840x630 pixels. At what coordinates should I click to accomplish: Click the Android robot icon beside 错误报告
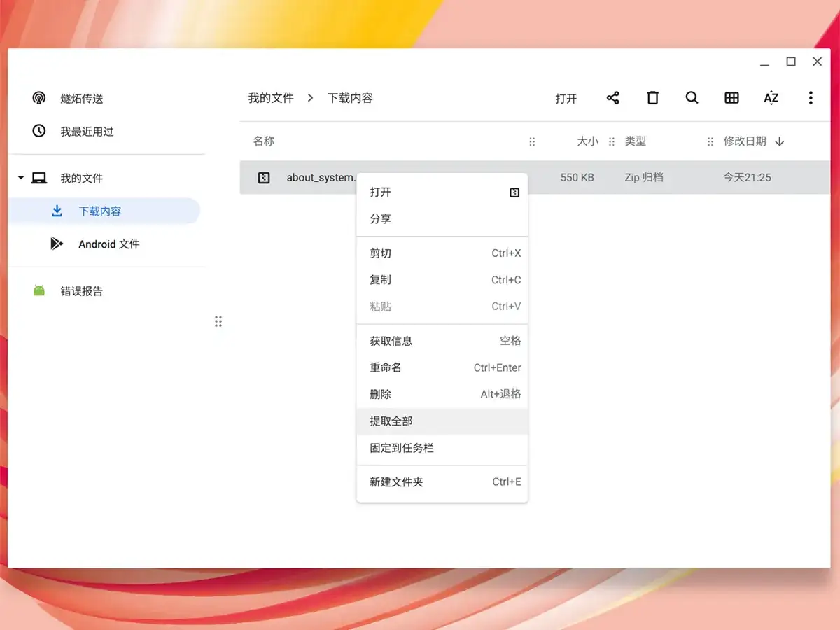[x=39, y=290]
